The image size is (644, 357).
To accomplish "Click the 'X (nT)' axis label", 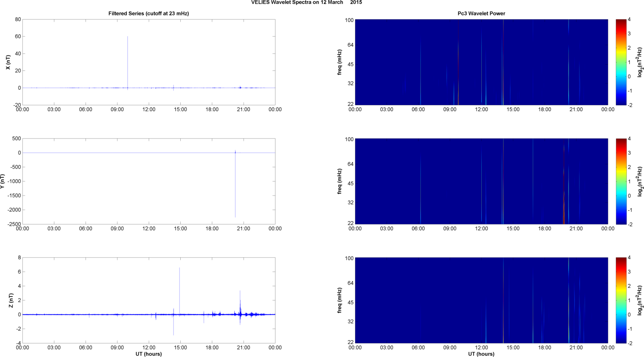I will (8, 62).
